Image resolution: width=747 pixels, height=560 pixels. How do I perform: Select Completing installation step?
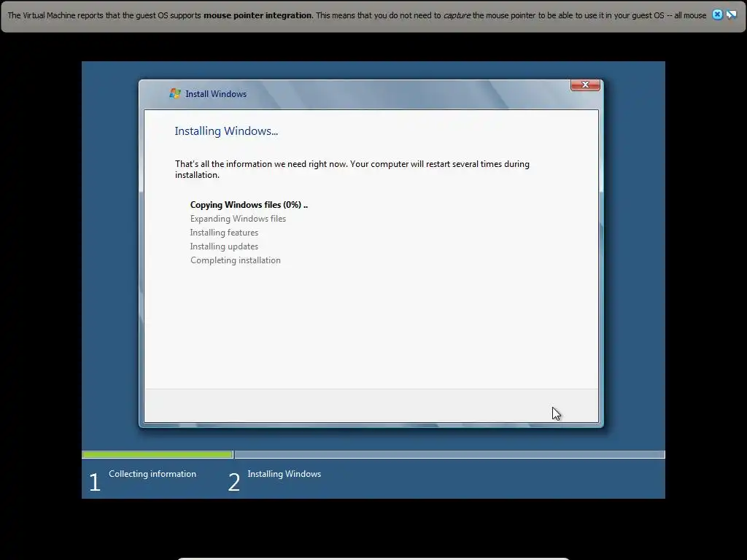tap(236, 260)
